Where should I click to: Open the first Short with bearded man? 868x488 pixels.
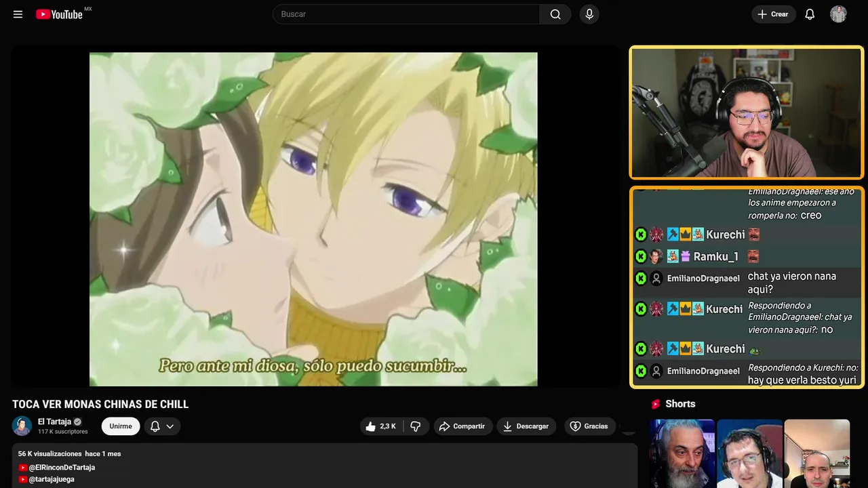682,453
